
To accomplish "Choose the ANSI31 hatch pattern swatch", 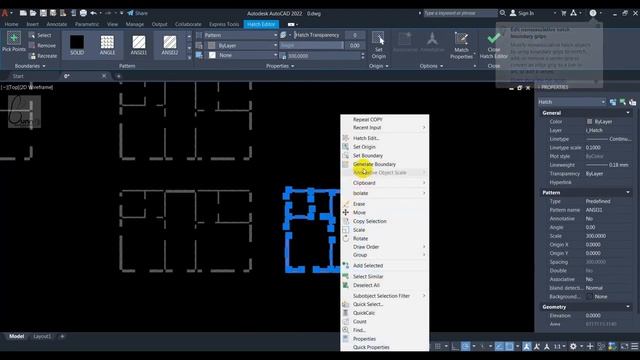I will (x=139, y=42).
